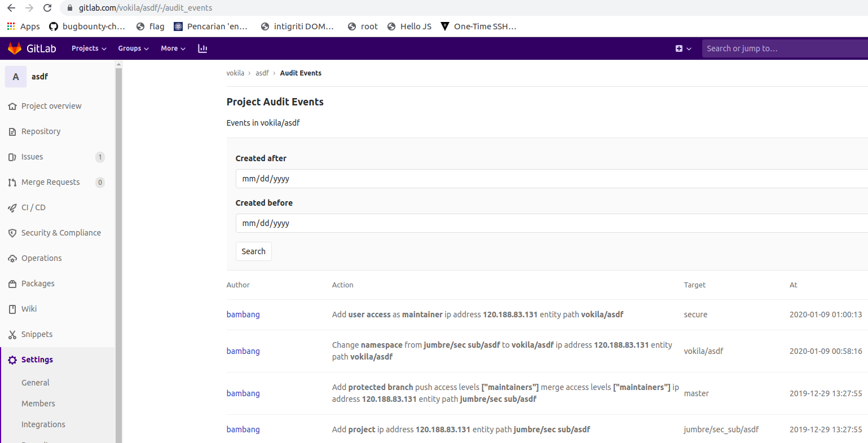Click the Security & Compliance shield icon
868x443 pixels.
tap(12, 233)
